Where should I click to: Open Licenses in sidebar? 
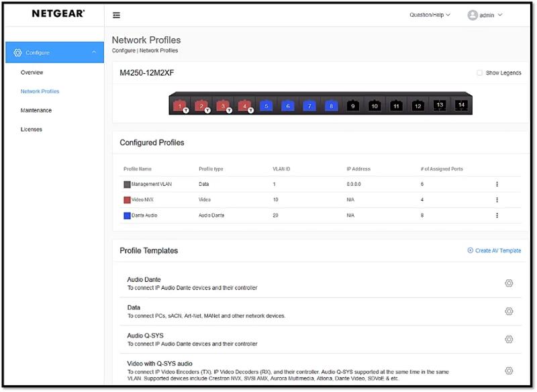[31, 130]
